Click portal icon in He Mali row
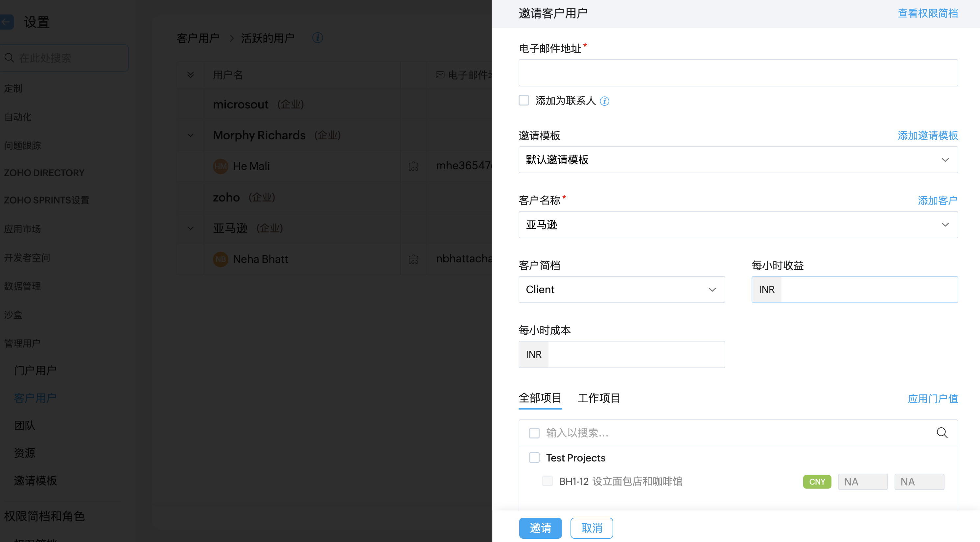Screen dimensions: 980x542 (x=413, y=166)
